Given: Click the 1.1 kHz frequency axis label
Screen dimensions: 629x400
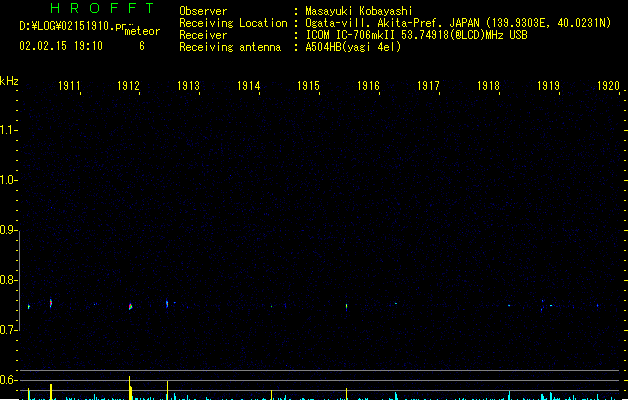Looking at the screenshot, I should click(x=7, y=130).
